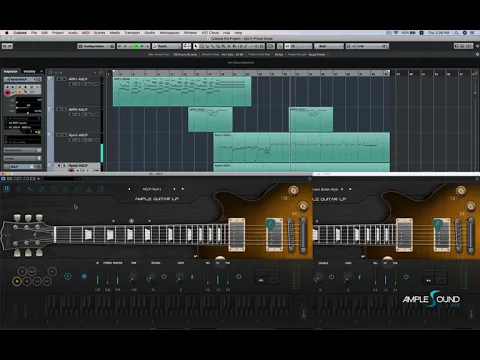Click the bridge pickup with pick on left guitar
This screenshot has width=480, height=360.
[x=274, y=235]
